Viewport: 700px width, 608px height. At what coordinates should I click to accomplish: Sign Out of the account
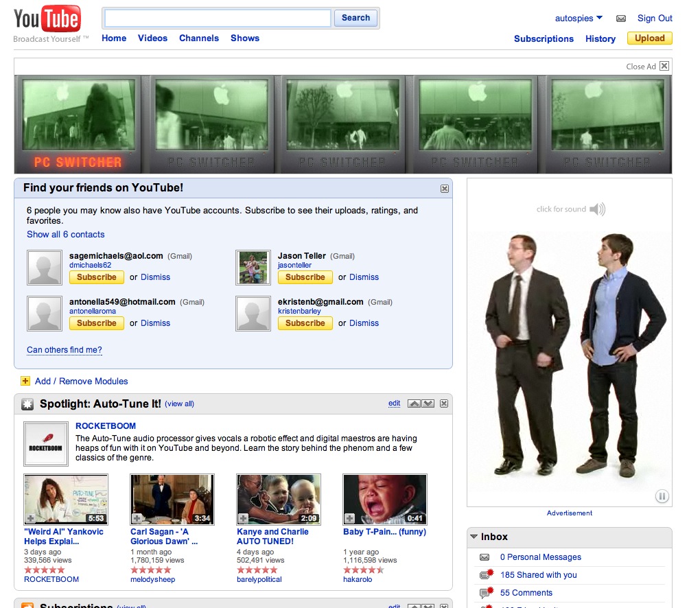(x=655, y=19)
